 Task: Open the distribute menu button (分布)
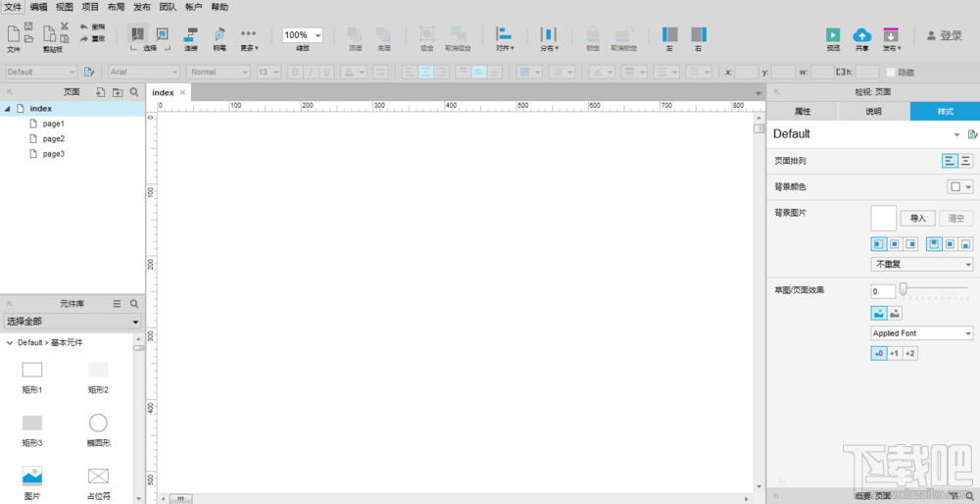click(x=549, y=39)
